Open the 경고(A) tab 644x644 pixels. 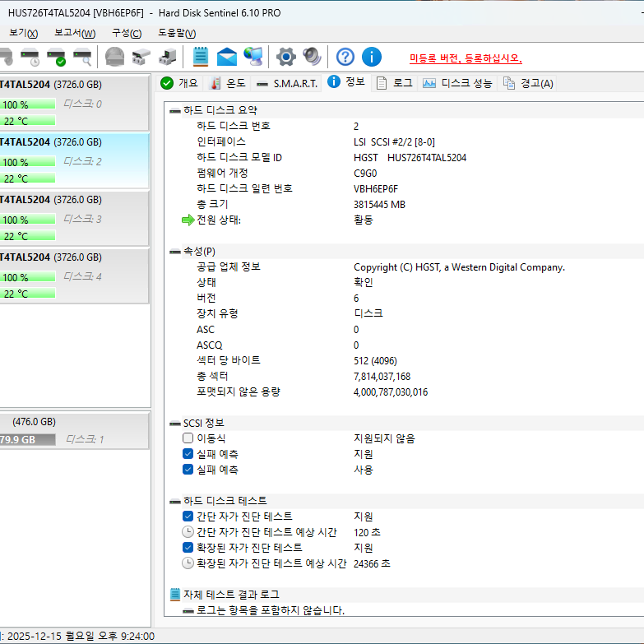[528, 83]
